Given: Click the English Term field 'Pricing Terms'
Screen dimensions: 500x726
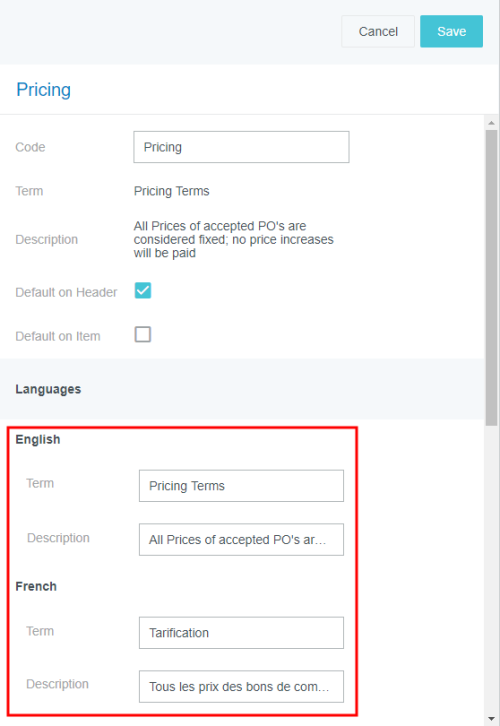Looking at the screenshot, I should pos(241,486).
